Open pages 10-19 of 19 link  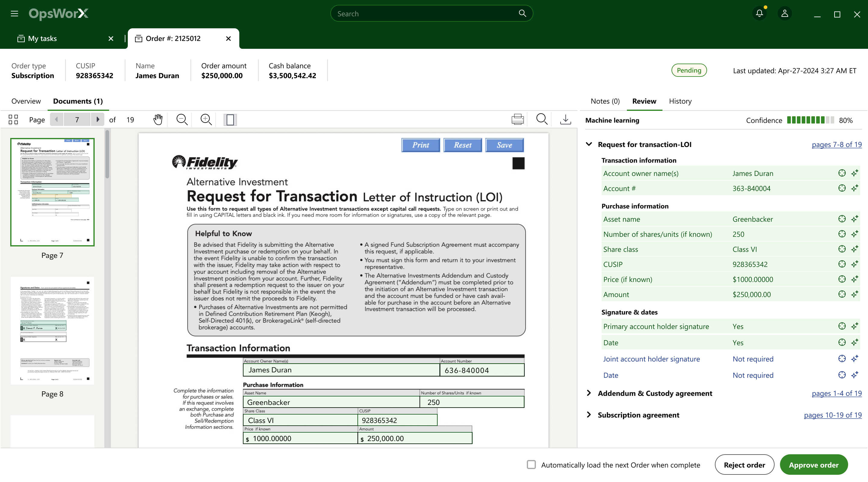(833, 415)
